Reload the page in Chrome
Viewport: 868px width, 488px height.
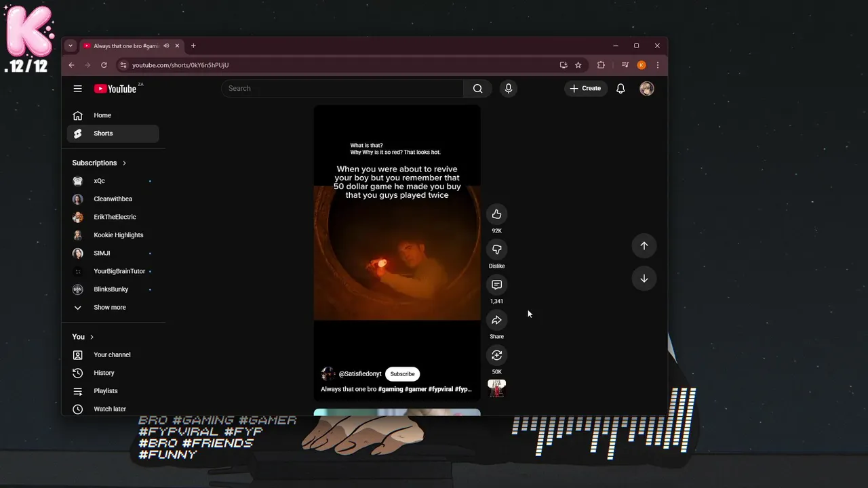pyautogui.click(x=104, y=65)
